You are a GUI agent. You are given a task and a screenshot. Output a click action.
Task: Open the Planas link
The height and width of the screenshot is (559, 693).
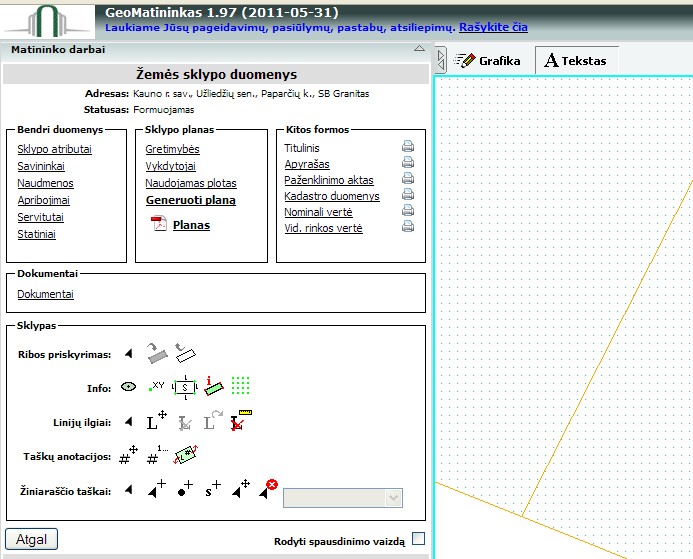[191, 225]
